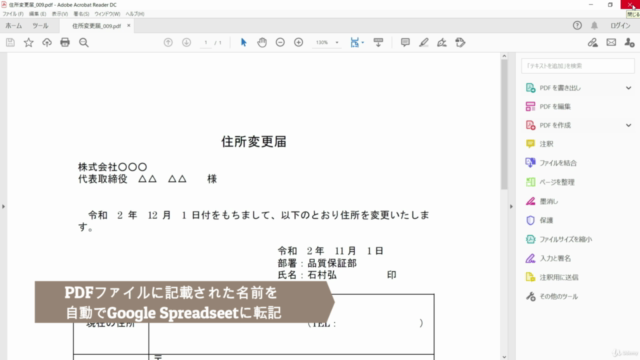This screenshot has height=360, width=640.
Task: Click the 住所変更届 document title
Action: 254,142
